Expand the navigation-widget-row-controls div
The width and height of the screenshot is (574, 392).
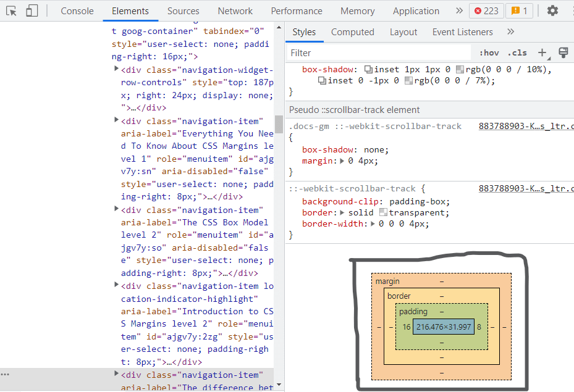(x=117, y=69)
